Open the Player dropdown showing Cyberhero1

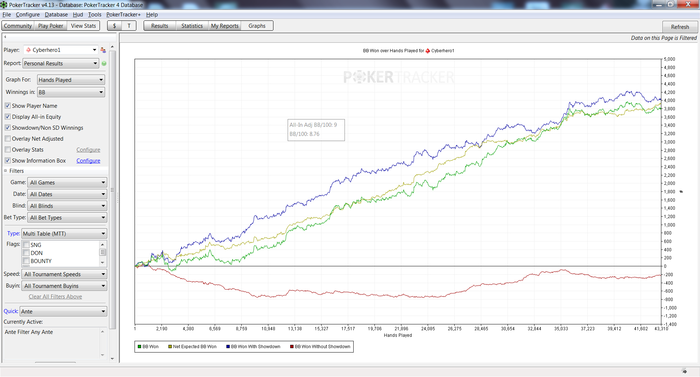[61, 50]
